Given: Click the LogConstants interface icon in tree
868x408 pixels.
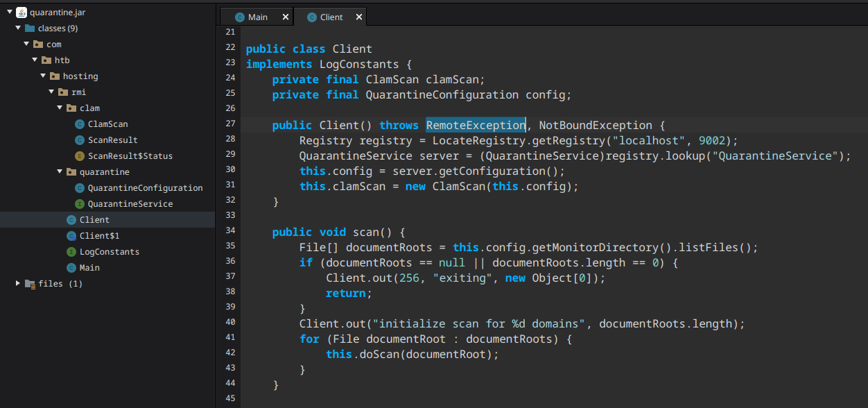Looking at the screenshot, I should 71,252.
